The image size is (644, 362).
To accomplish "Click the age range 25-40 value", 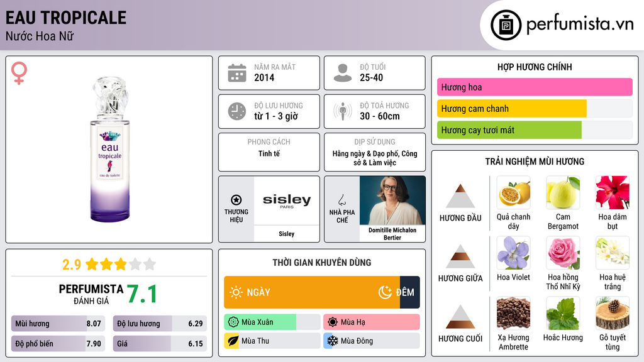I will tap(371, 78).
